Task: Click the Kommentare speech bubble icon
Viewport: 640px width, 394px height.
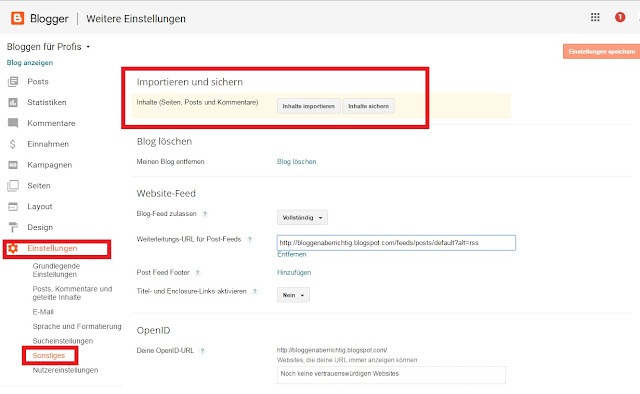Action: click(x=13, y=123)
